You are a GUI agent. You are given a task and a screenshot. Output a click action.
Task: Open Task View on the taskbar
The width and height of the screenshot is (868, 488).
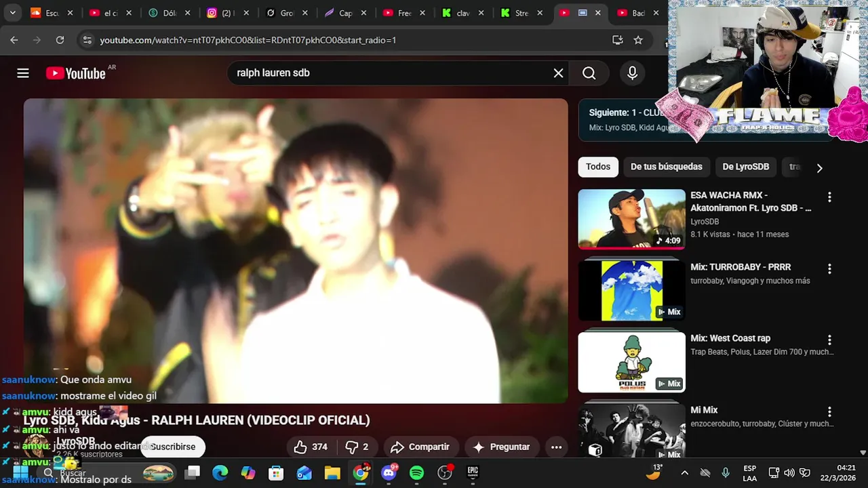[193, 472]
